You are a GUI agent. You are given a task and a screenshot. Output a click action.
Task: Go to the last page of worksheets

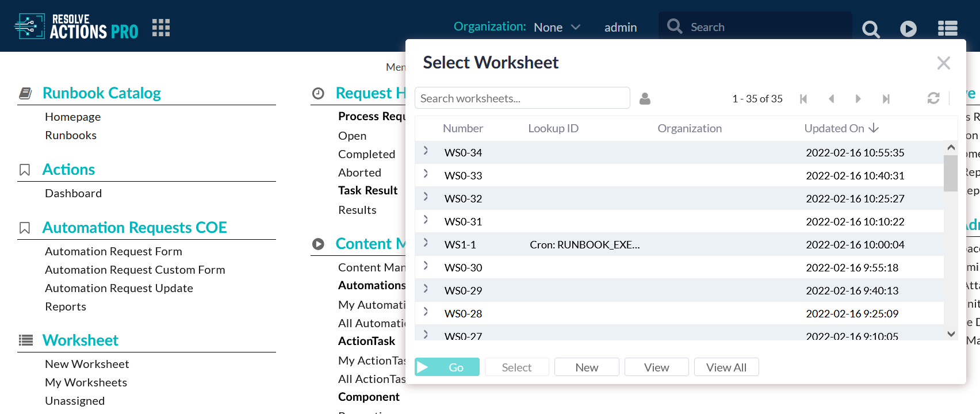(886, 99)
